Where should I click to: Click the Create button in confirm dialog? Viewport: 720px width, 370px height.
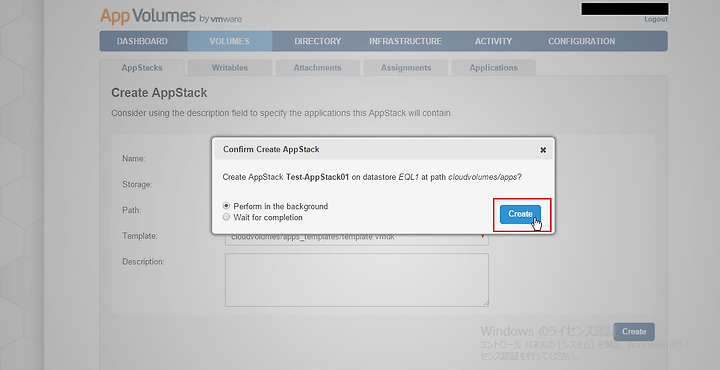520,214
